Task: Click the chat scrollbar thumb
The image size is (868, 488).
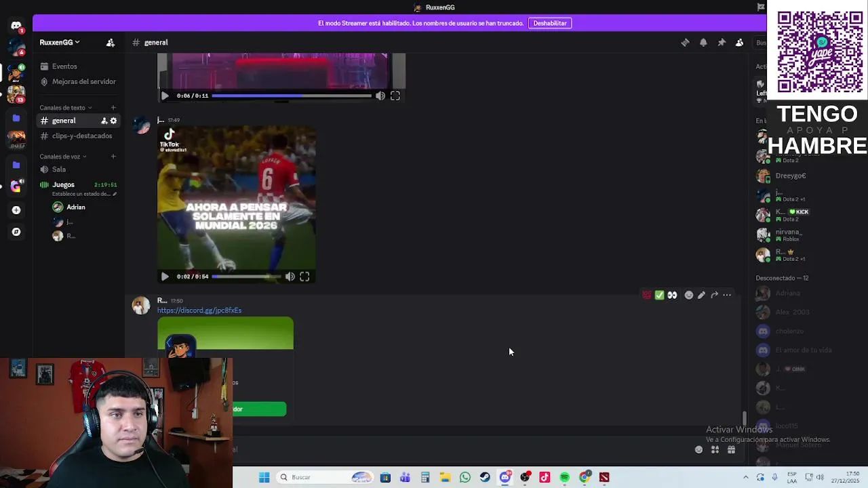Action: [744, 418]
